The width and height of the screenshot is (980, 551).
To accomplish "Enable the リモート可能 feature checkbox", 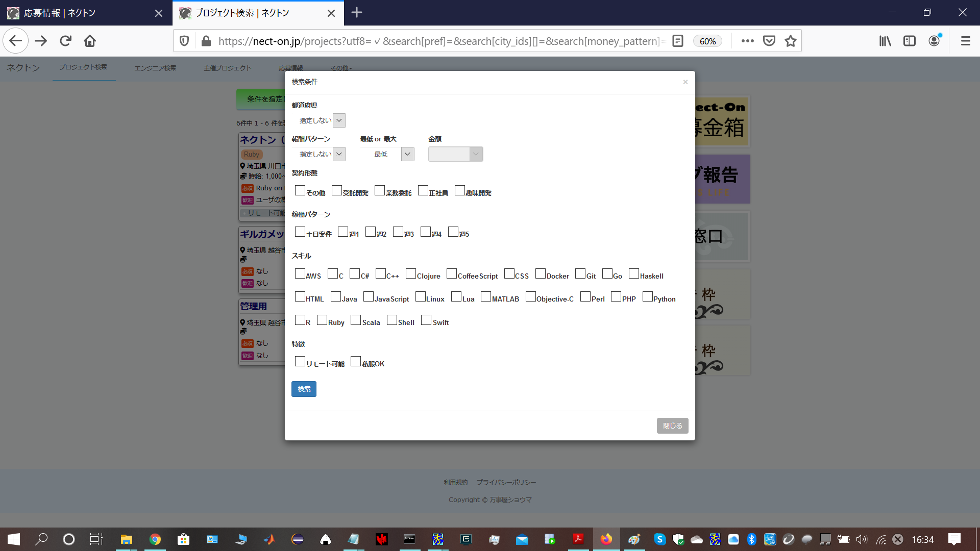I will pos(300,361).
